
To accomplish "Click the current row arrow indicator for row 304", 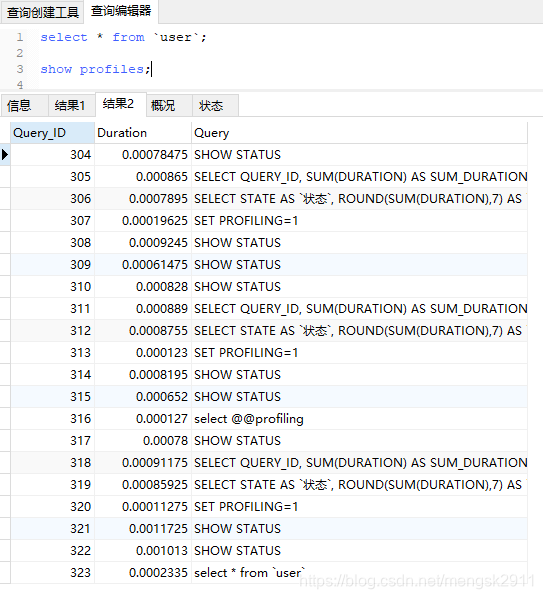I will (x=5, y=155).
